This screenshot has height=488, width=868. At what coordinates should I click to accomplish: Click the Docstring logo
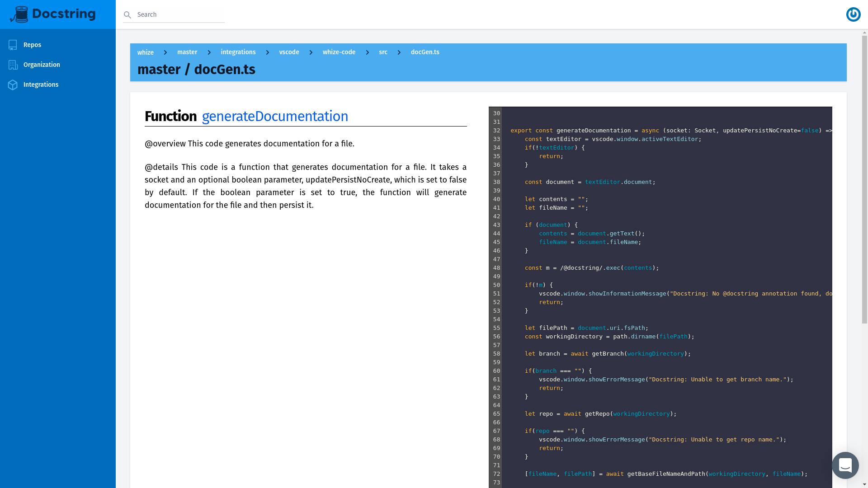click(x=53, y=14)
